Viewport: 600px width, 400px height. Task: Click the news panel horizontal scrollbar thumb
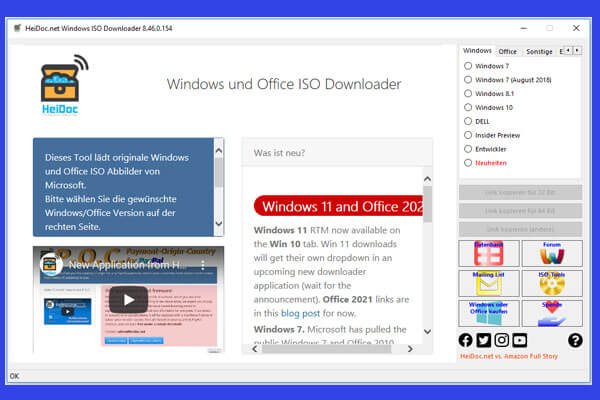(326, 349)
